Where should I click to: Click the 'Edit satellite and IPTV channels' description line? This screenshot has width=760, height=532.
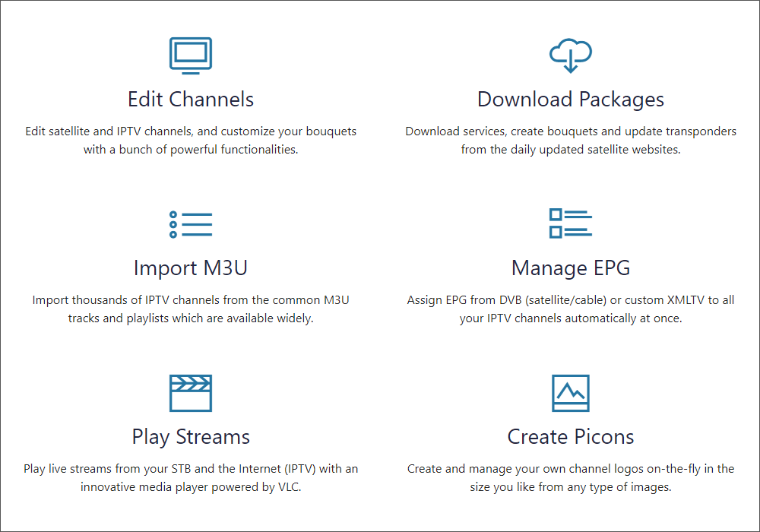click(x=191, y=131)
